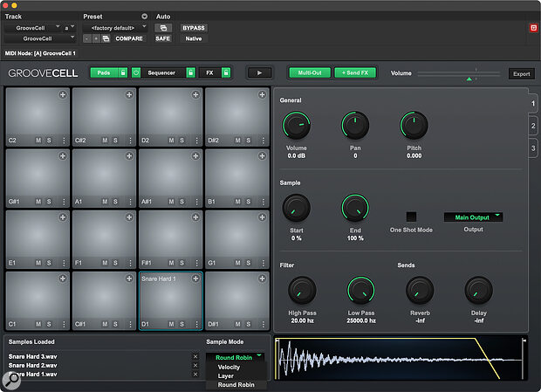This screenshot has height=392, width=541.
Task: Remove Snare Hard 3.wav from samples loaded
Action: tap(195, 356)
